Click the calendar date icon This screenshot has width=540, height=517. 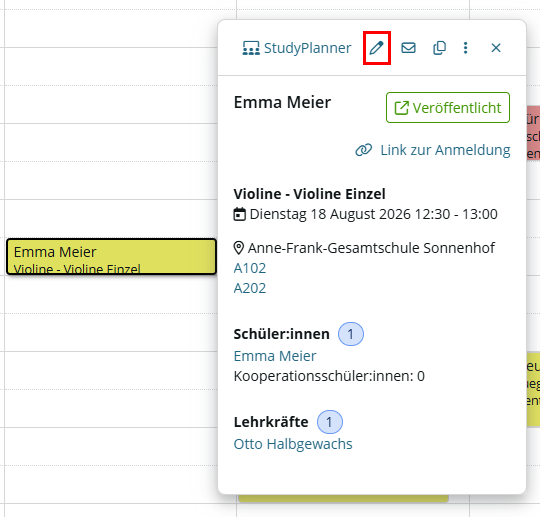[239, 214]
